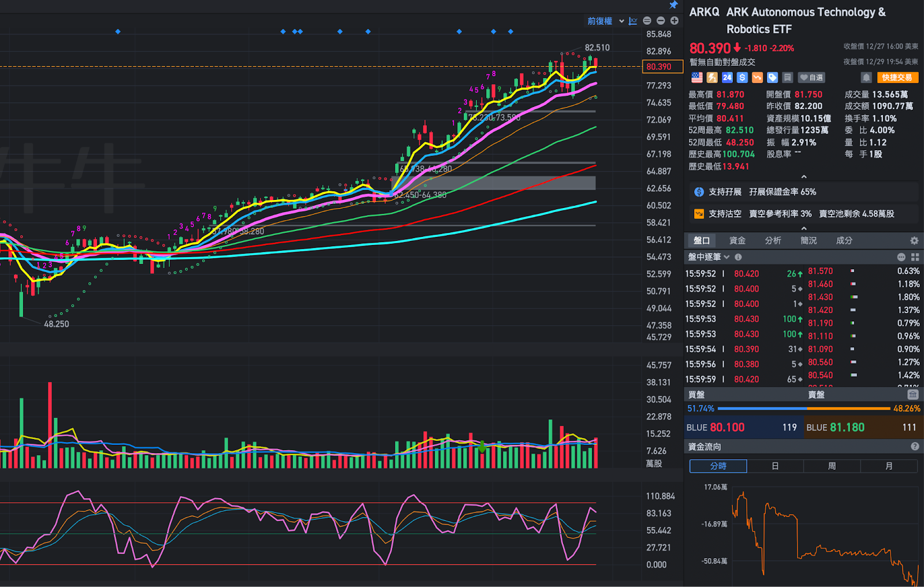Click the 82.510 high marker on the chart

[597, 48]
